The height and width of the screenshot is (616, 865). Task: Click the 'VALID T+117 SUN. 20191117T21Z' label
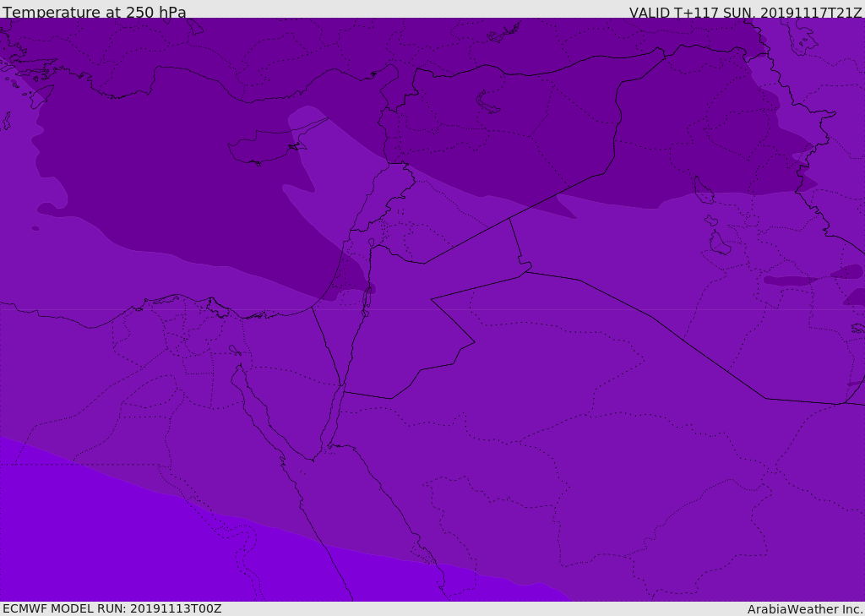pyautogui.click(x=745, y=13)
